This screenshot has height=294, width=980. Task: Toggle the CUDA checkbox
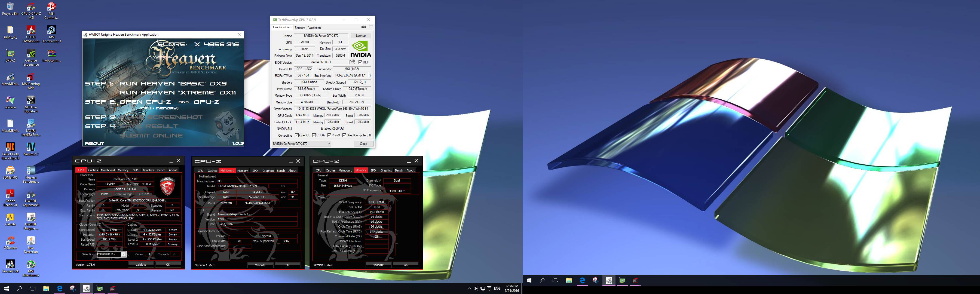tap(314, 135)
